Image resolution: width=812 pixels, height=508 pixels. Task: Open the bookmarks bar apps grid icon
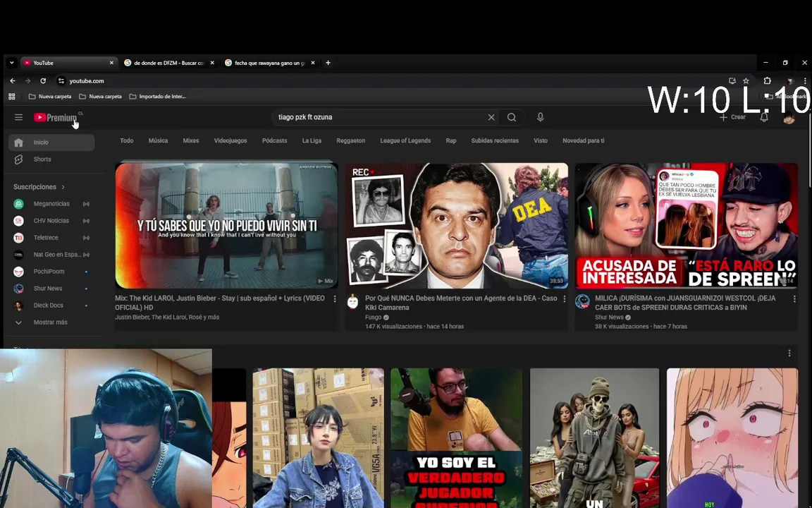click(x=12, y=97)
